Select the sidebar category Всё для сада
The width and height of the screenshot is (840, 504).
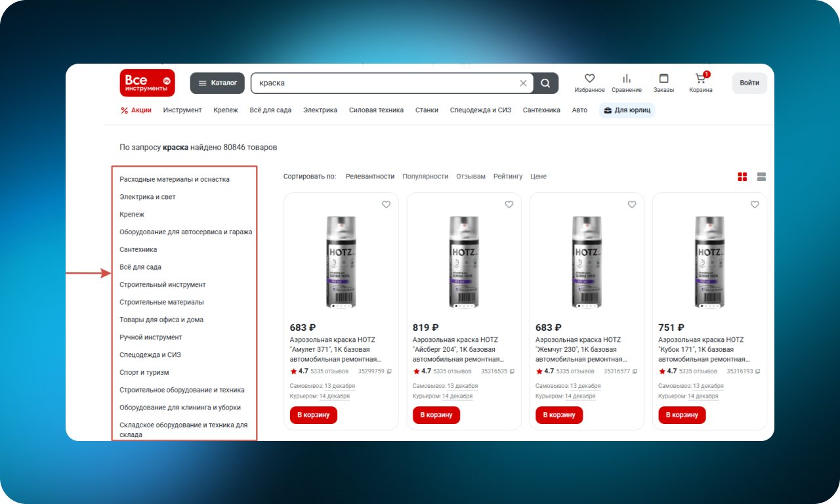pos(140,268)
